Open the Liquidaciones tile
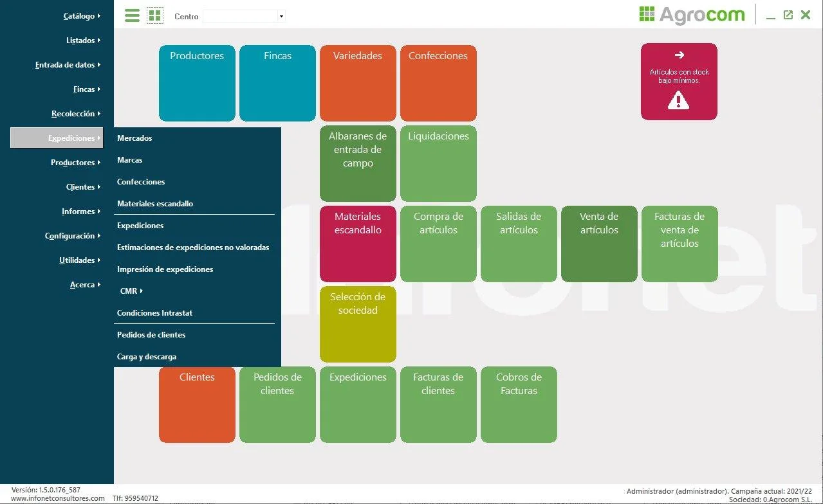Image resolution: width=823 pixels, height=504 pixels. point(438,163)
